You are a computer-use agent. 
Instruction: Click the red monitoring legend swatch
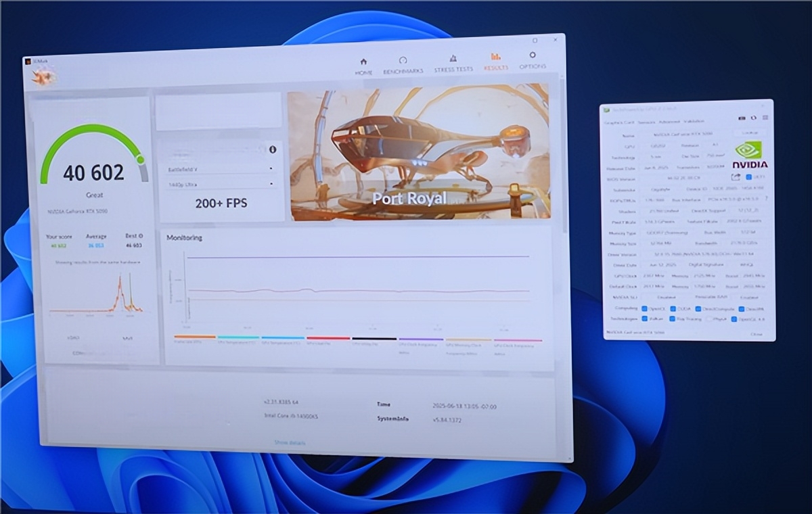pyautogui.click(x=328, y=338)
